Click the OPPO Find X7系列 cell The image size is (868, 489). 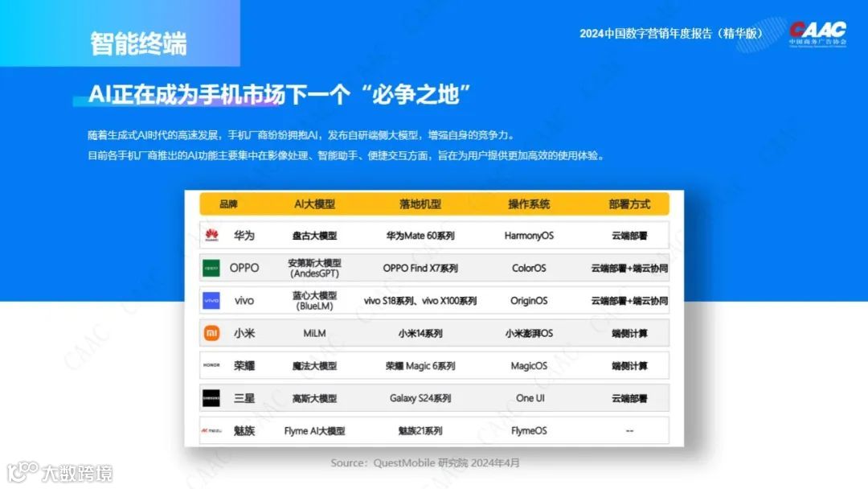[x=420, y=268]
